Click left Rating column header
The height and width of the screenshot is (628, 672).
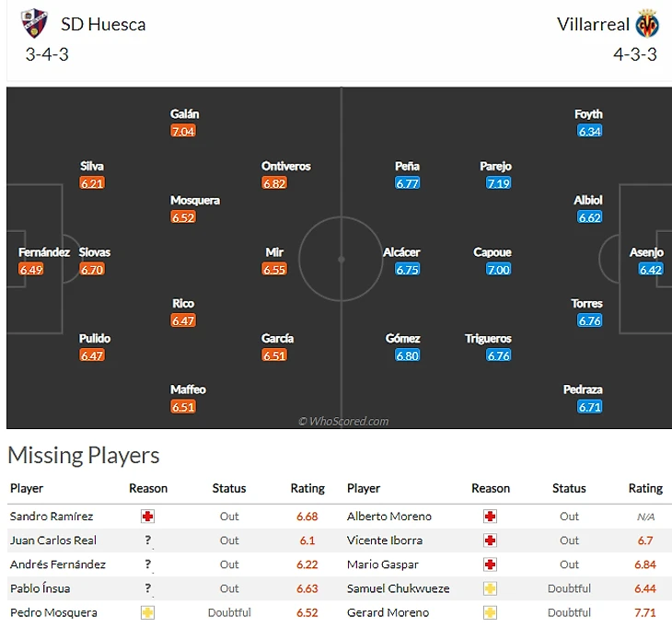coord(307,489)
